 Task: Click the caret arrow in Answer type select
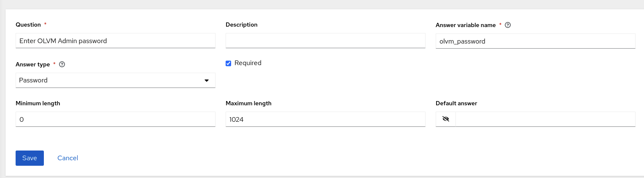[x=207, y=80]
